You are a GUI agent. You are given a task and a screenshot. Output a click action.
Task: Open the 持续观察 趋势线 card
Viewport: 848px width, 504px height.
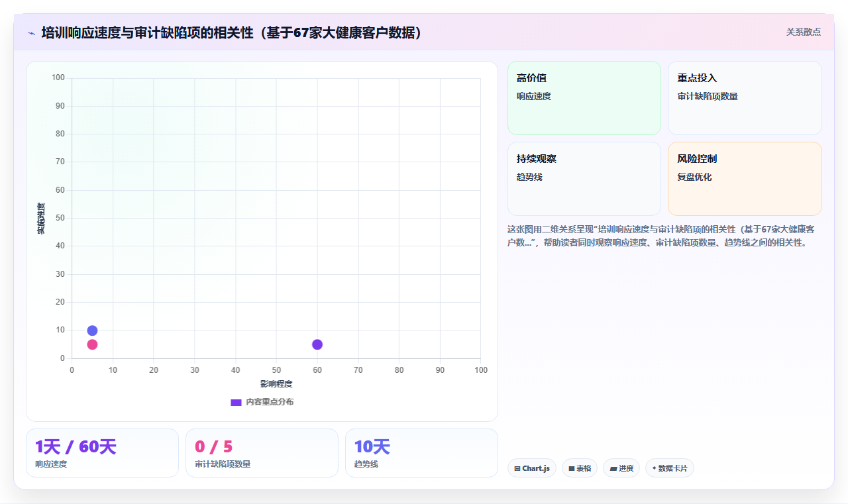pos(584,179)
